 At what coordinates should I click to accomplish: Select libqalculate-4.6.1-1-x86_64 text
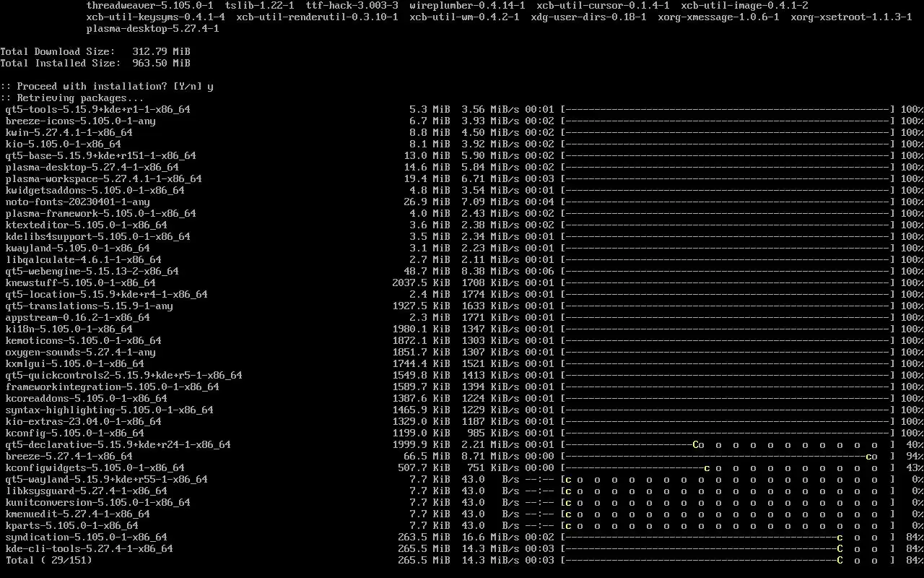[84, 259]
